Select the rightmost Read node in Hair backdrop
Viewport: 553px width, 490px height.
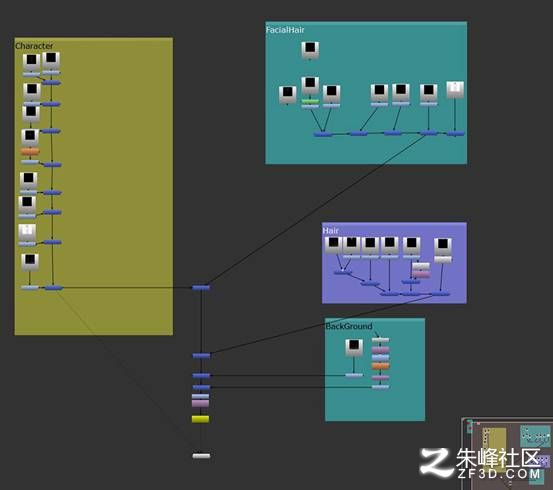coord(443,247)
